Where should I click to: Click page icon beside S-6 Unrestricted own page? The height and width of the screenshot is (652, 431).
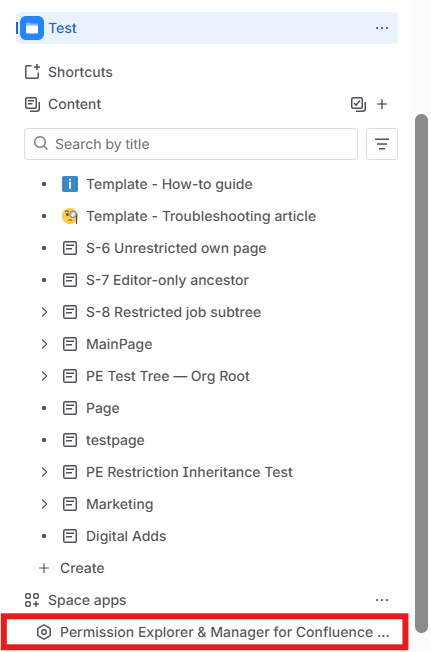pos(70,248)
